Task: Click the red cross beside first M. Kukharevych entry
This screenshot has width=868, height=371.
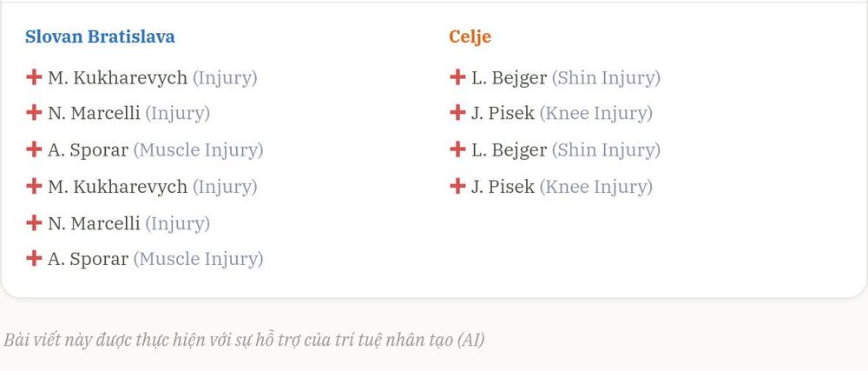Action: pos(34,77)
